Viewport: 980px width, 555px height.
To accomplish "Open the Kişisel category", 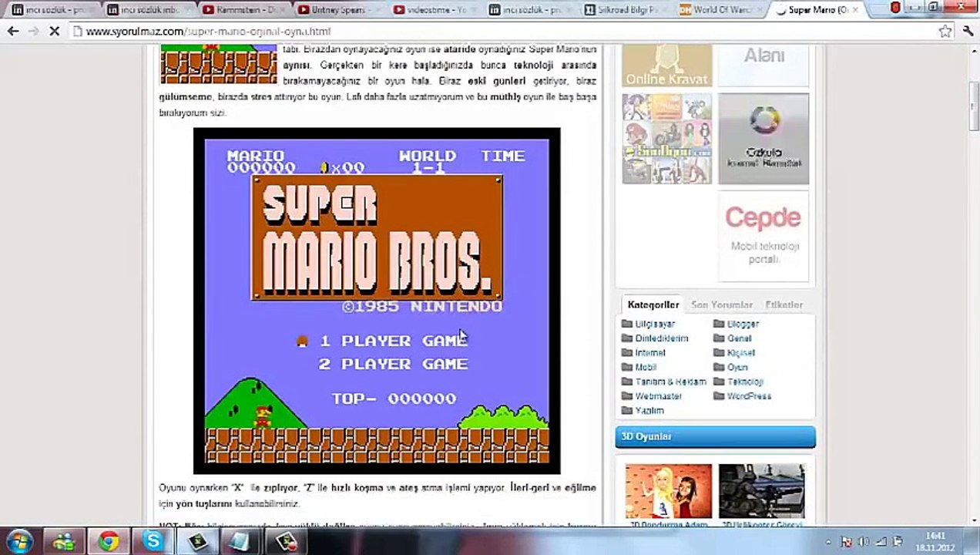I will pyautogui.click(x=740, y=353).
